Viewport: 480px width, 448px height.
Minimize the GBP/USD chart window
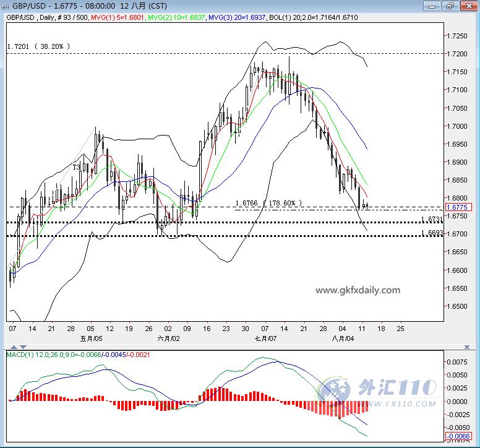(x=432, y=6)
